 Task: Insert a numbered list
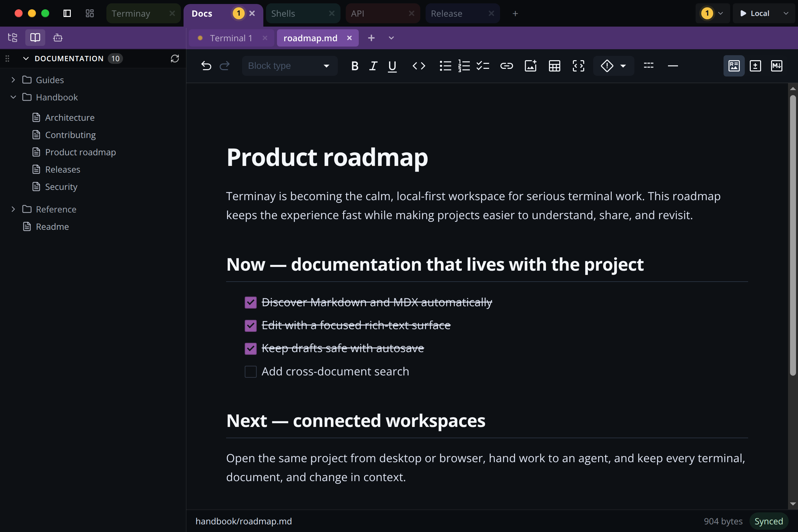[464, 66]
